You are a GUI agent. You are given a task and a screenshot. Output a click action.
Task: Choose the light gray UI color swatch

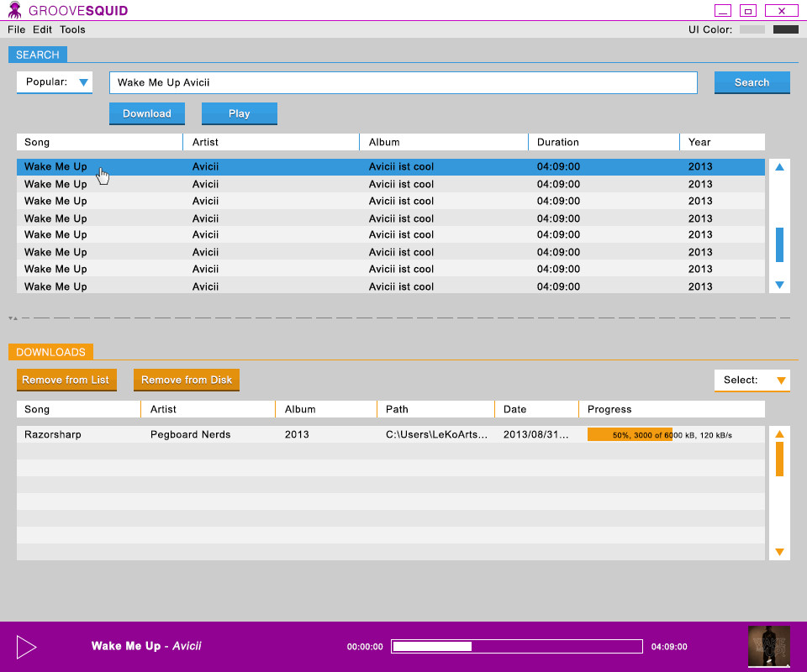(752, 29)
